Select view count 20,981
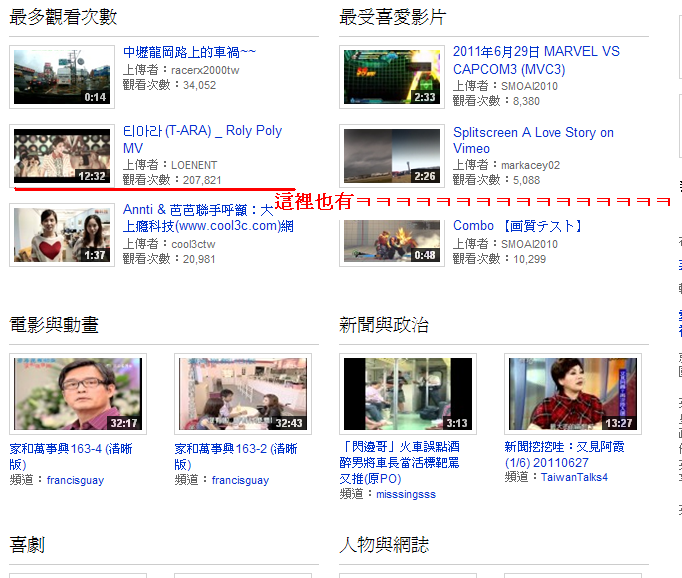 (x=199, y=259)
